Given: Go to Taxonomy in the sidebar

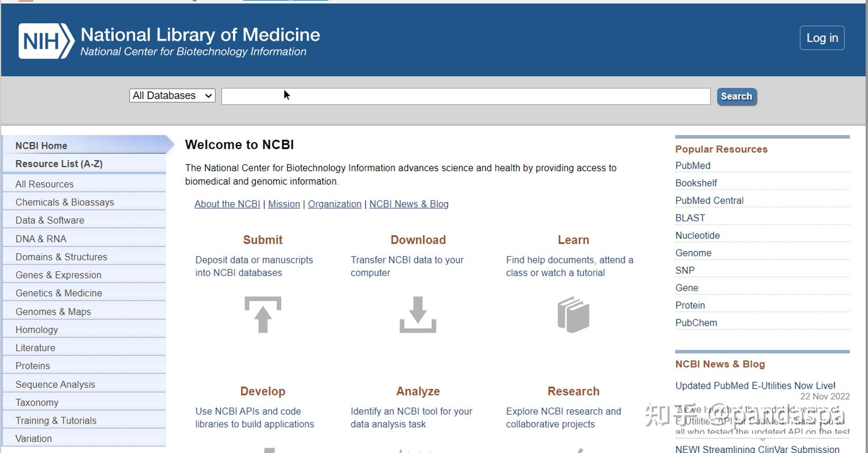Looking at the screenshot, I should point(37,403).
